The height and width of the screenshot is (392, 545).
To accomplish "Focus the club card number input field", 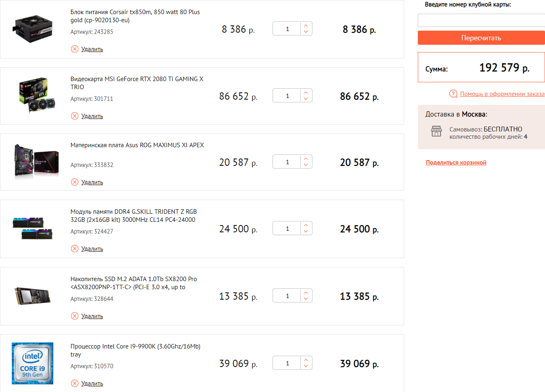I will tap(481, 21).
